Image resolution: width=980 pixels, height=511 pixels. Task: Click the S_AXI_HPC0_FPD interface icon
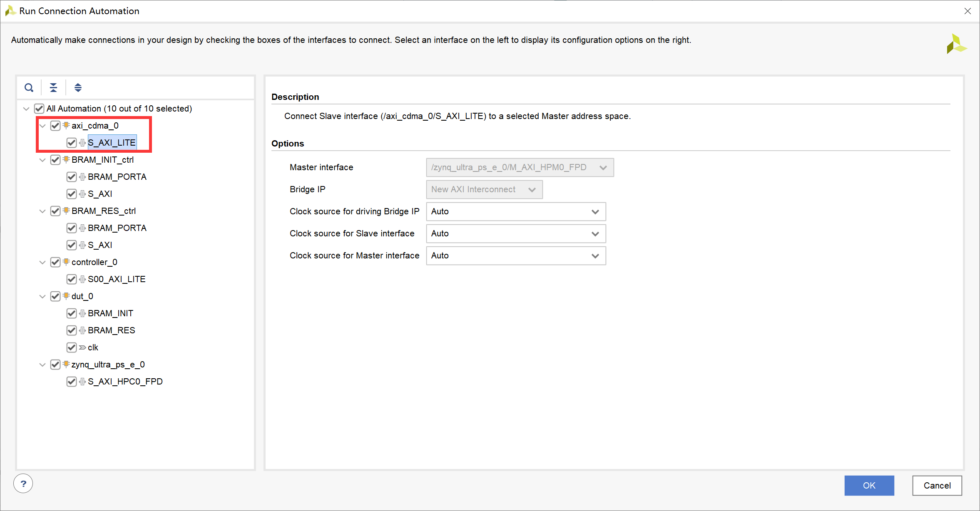82,381
